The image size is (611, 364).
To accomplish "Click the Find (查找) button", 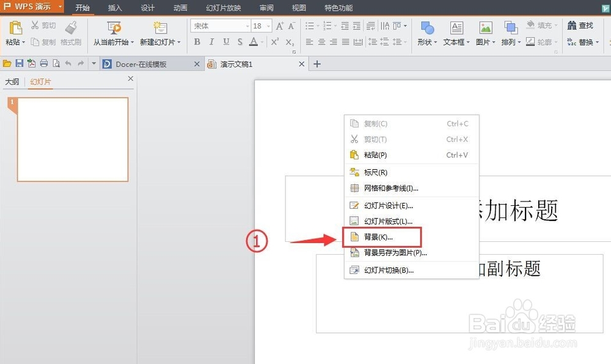I will 580,26.
